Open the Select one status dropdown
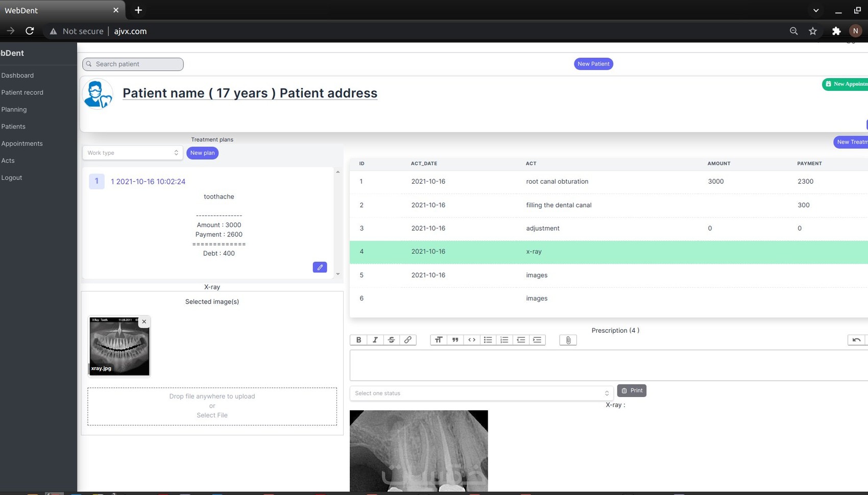This screenshot has width=868, height=495. (480, 393)
